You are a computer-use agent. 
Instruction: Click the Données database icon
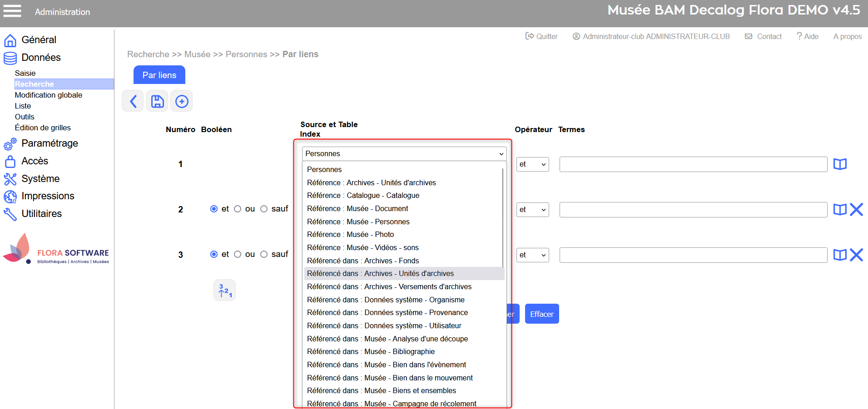tap(10, 58)
